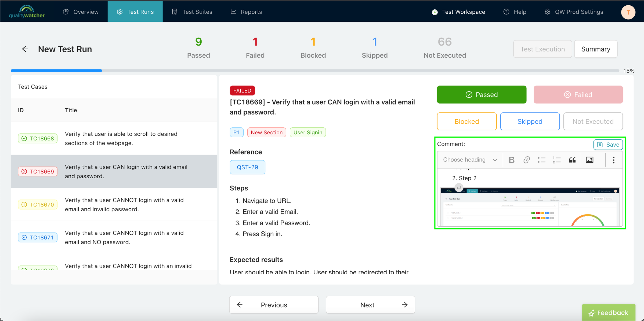Open the Choose heading dropdown

470,160
